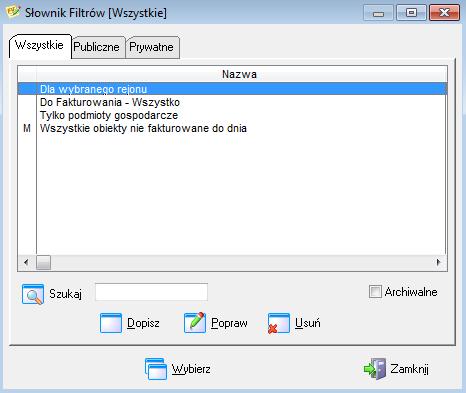Select row 'Tylko podmioty gospodarcze'
466x393 pixels.
point(232,115)
